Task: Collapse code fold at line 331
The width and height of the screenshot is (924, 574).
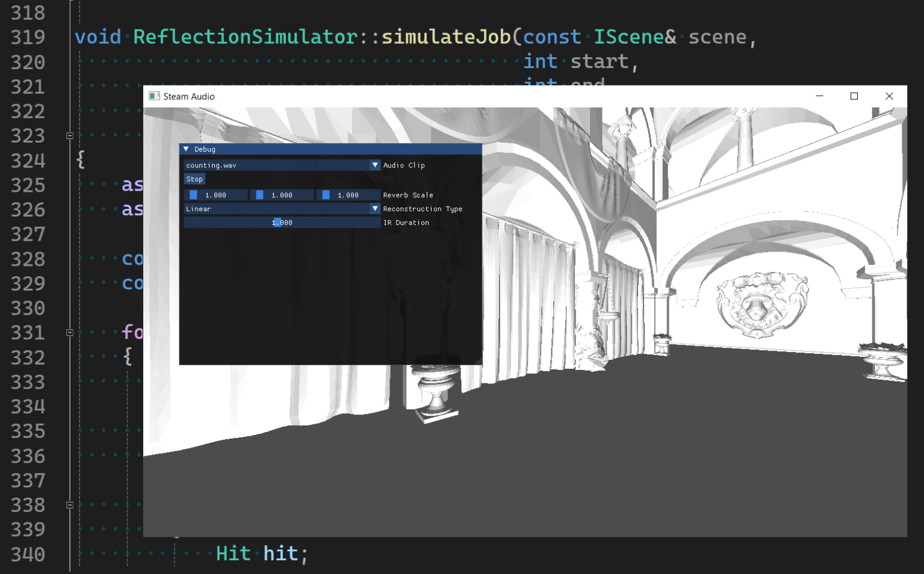Action: click(70, 333)
